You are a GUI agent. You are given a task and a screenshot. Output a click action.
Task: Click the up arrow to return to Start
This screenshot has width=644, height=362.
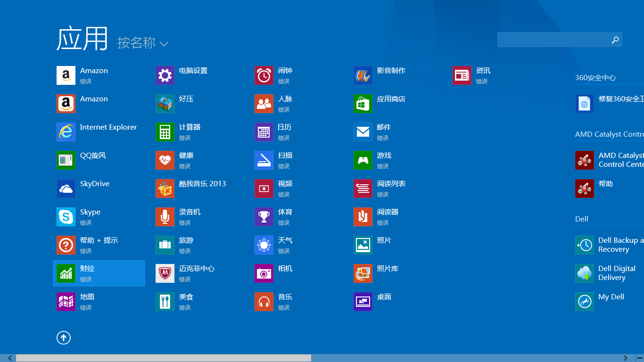pos(64,337)
